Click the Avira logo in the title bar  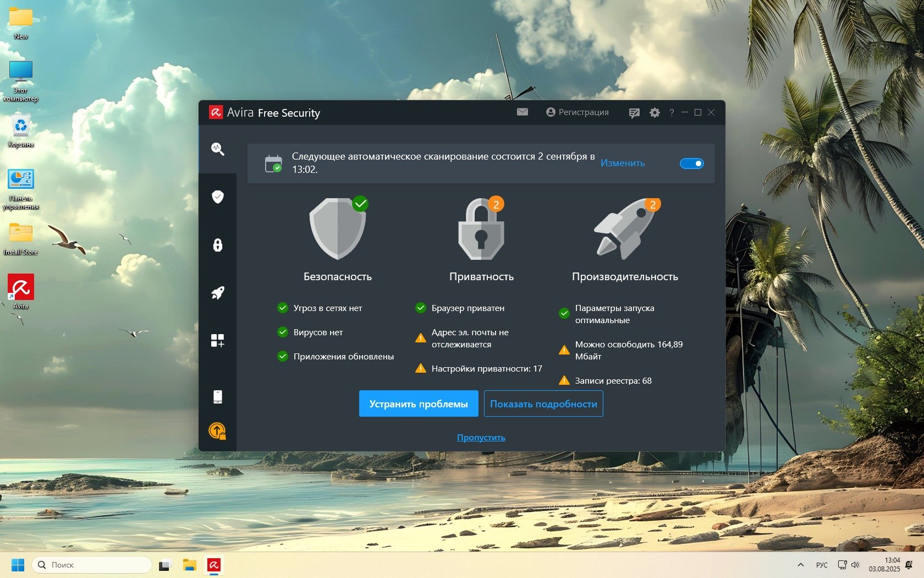[x=216, y=113]
